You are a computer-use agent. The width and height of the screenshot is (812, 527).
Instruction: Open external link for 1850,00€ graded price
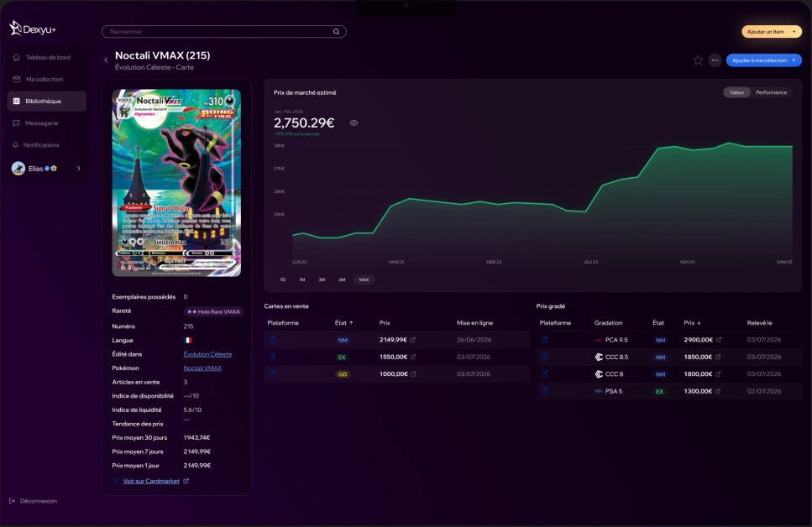pos(718,357)
